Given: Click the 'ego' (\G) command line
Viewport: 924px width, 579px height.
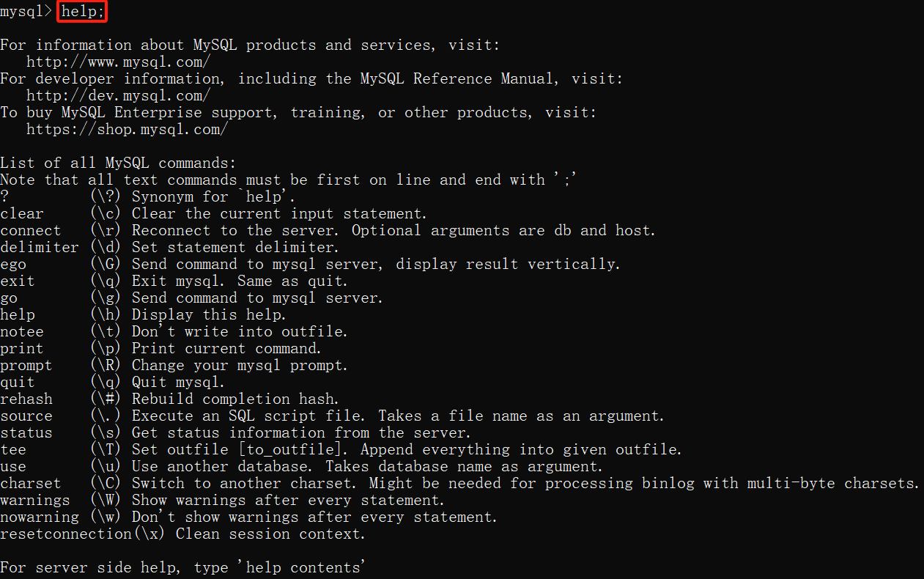Looking at the screenshot, I should coord(310,264).
